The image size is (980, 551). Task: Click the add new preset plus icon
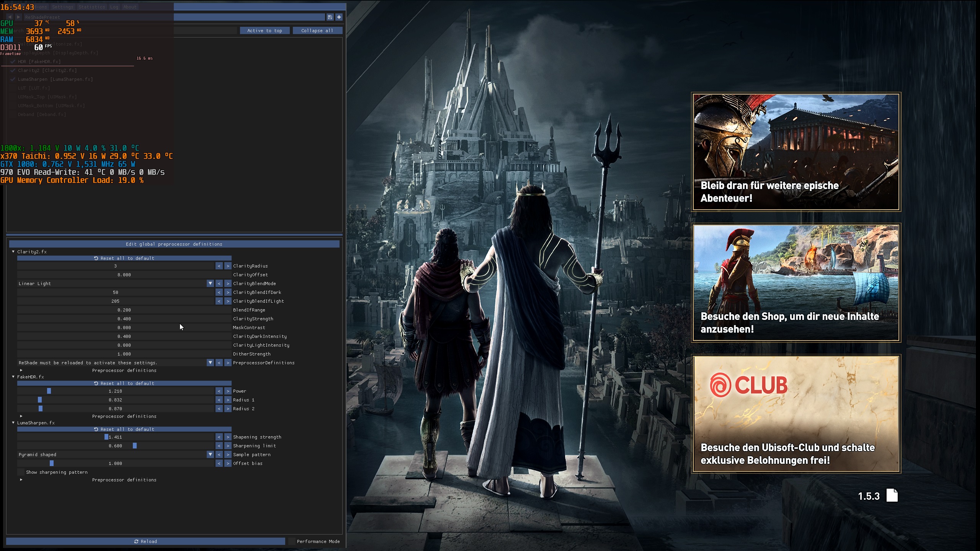tap(339, 17)
